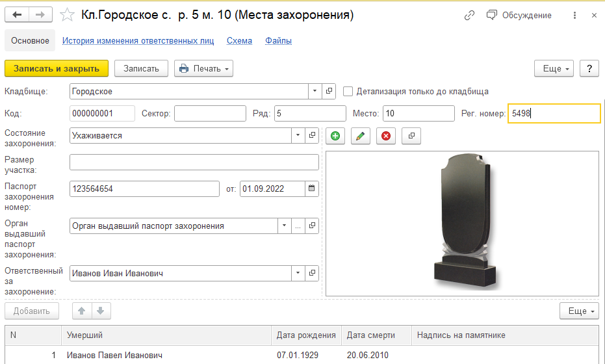Move the row down with the arrow icon
The width and height of the screenshot is (605, 364).
[101, 311]
